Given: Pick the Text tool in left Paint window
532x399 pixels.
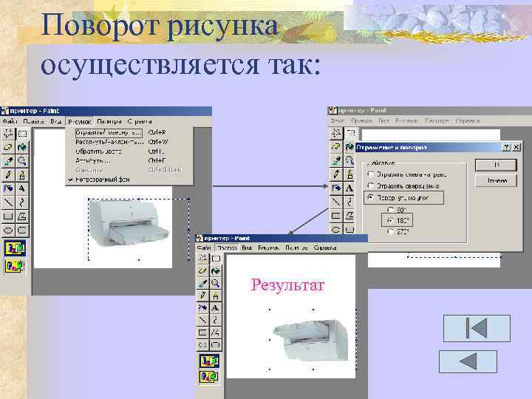Looking at the screenshot, I should (22, 188).
